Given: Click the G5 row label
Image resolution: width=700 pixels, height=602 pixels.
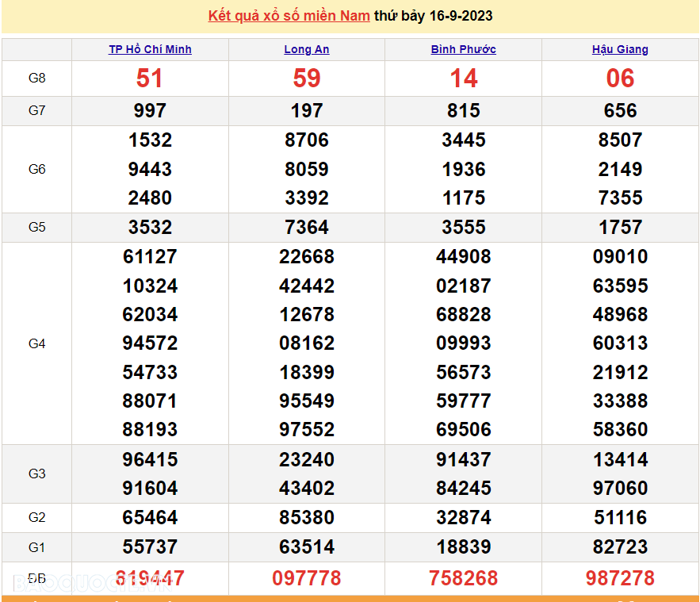Looking at the screenshot, I should (36, 227).
